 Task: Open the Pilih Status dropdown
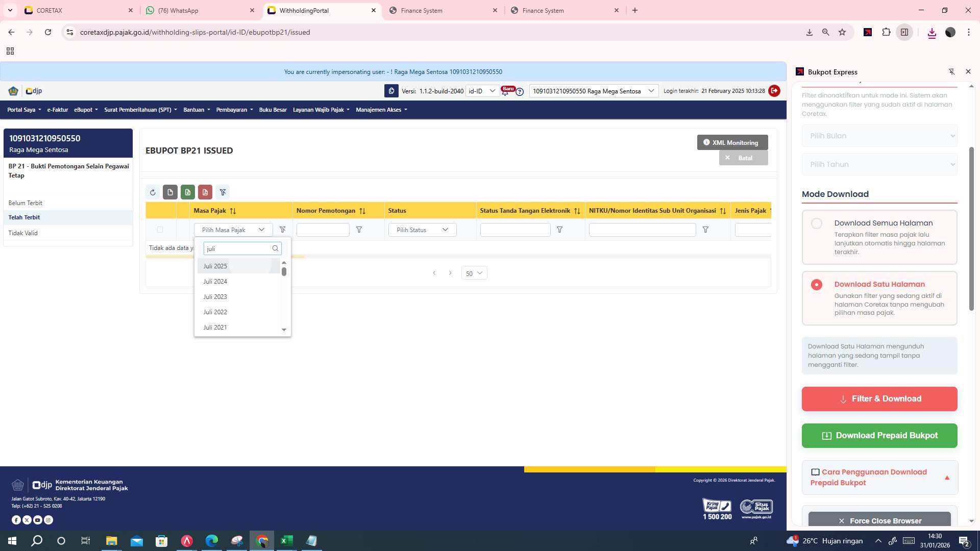tap(422, 230)
